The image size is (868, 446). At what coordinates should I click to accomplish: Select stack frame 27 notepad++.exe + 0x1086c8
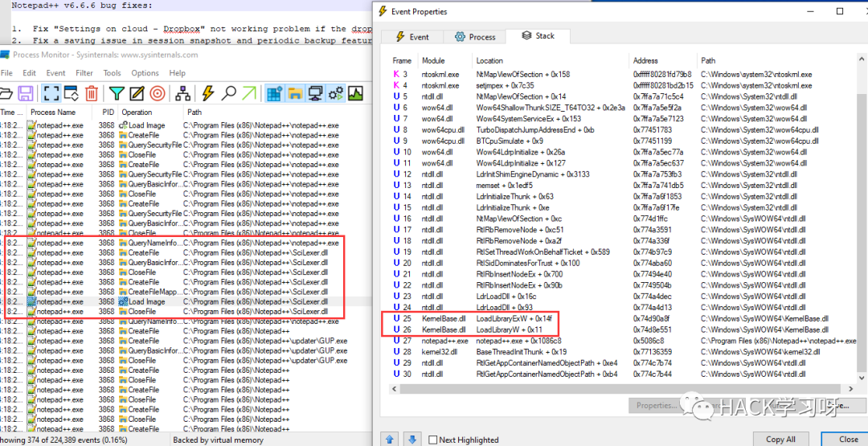pyautogui.click(x=623, y=341)
